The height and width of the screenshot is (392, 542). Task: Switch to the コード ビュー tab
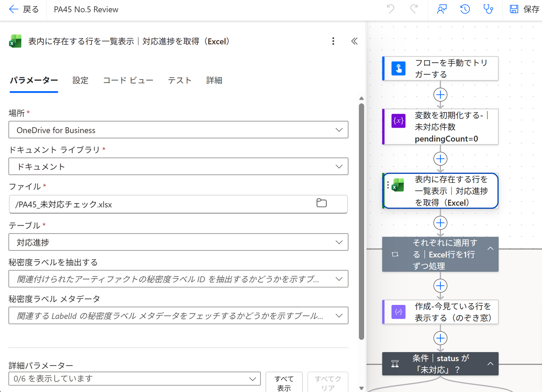(128, 80)
